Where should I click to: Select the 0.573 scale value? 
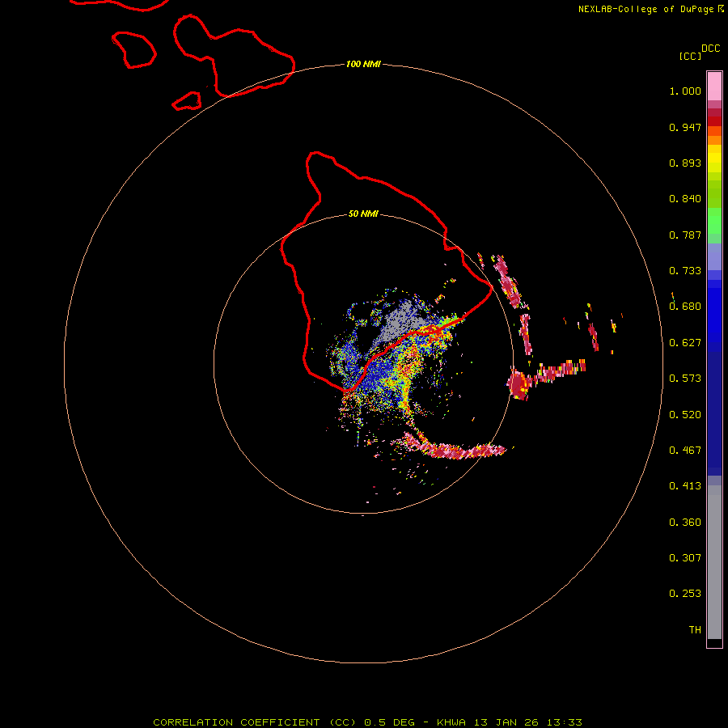[685, 379]
